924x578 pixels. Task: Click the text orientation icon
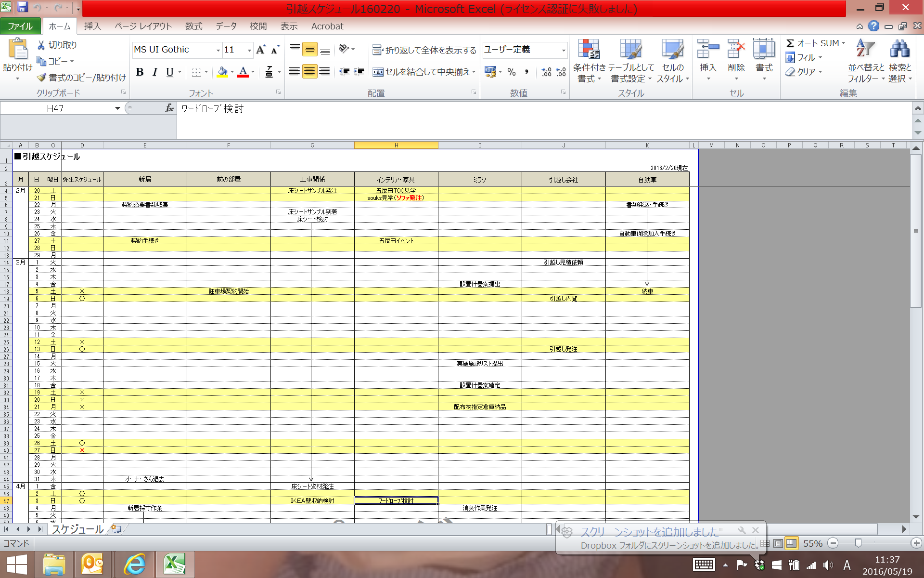344,49
